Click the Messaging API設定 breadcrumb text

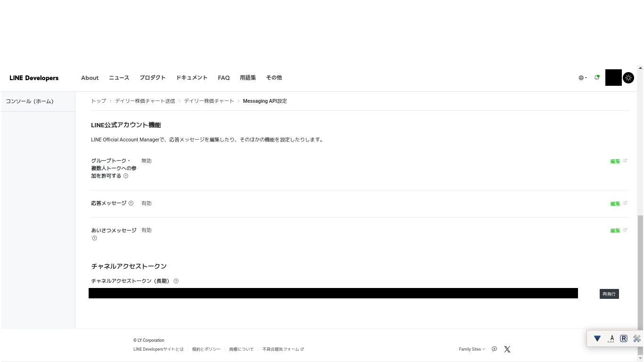click(265, 101)
